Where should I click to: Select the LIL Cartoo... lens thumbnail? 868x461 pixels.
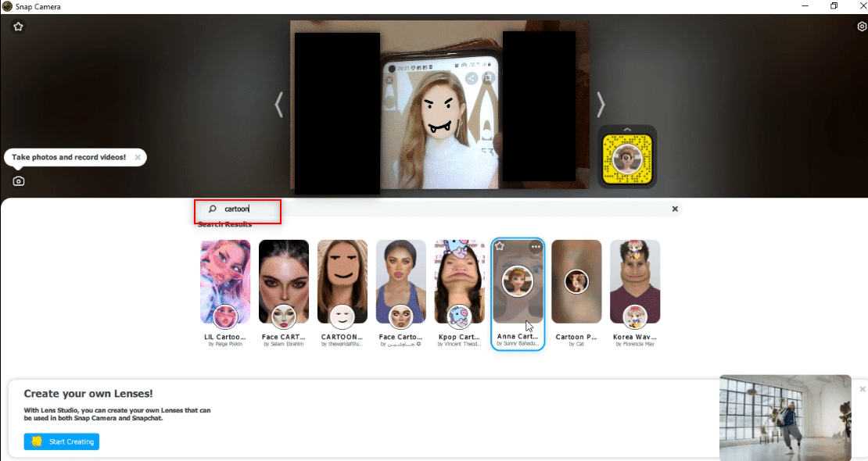225,282
